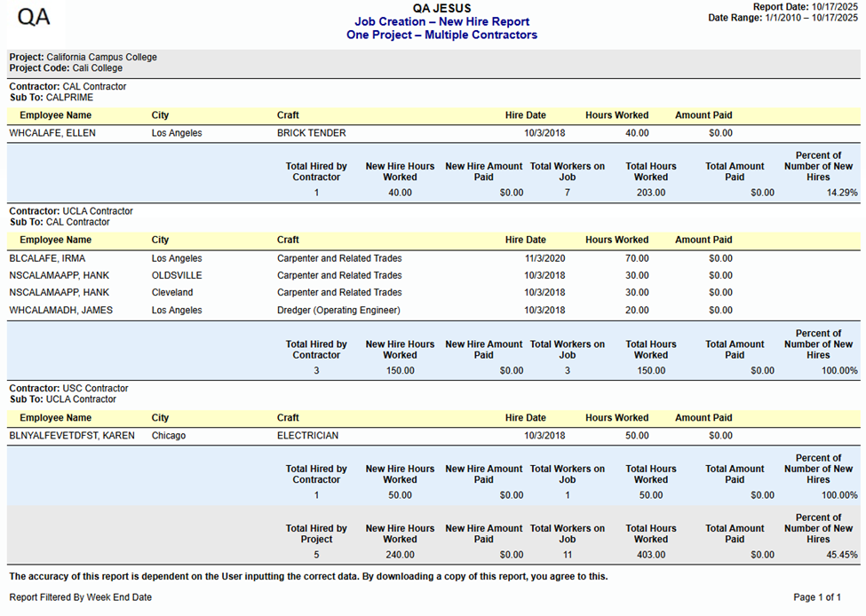Screen dimensions: 866x616
Task: Select the 'QA JESUS' report title
Action: (441, 8)
